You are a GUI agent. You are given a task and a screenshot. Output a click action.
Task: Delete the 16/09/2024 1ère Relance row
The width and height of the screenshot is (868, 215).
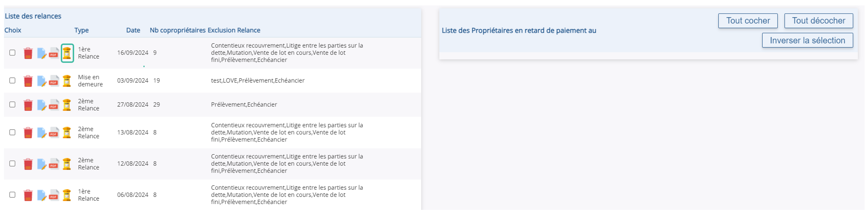click(x=28, y=53)
